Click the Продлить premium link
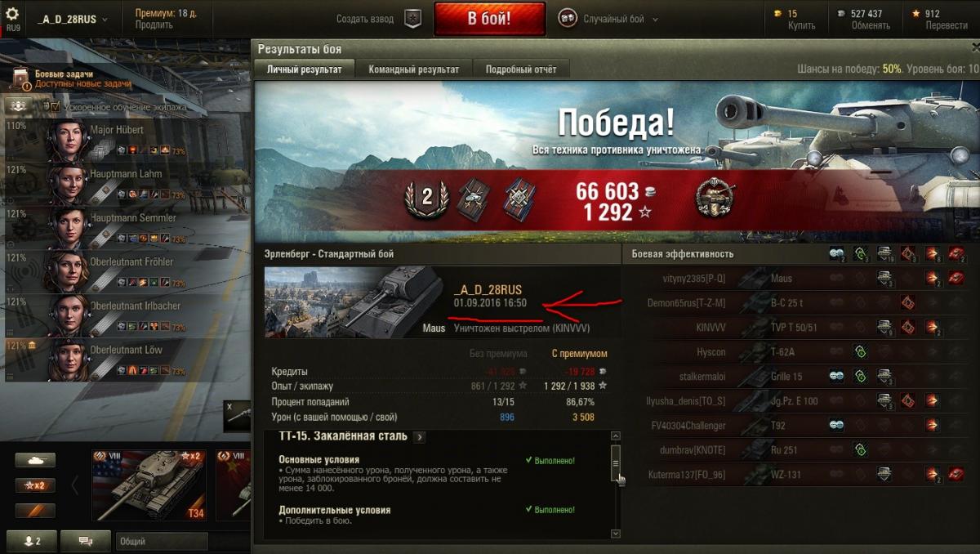 [x=154, y=25]
